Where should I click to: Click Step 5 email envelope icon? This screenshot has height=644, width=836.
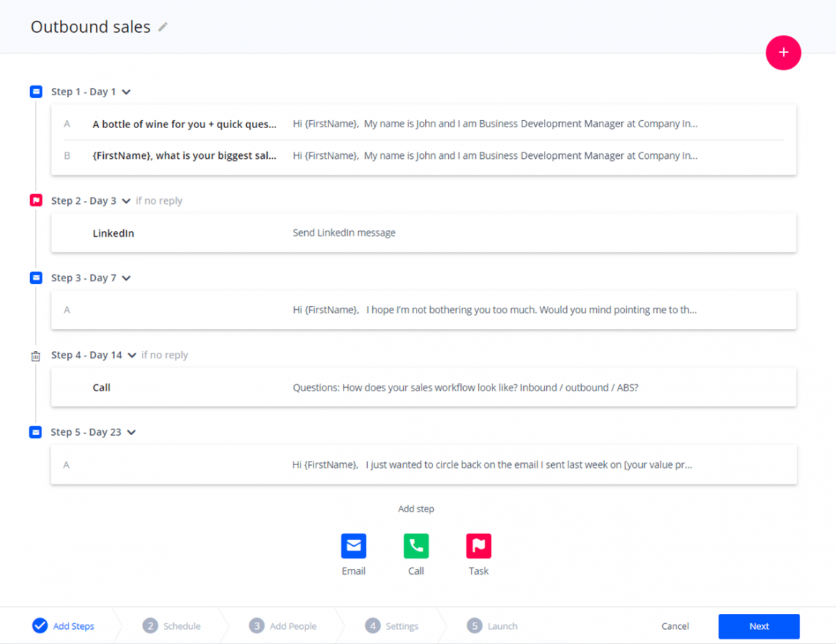(36, 431)
